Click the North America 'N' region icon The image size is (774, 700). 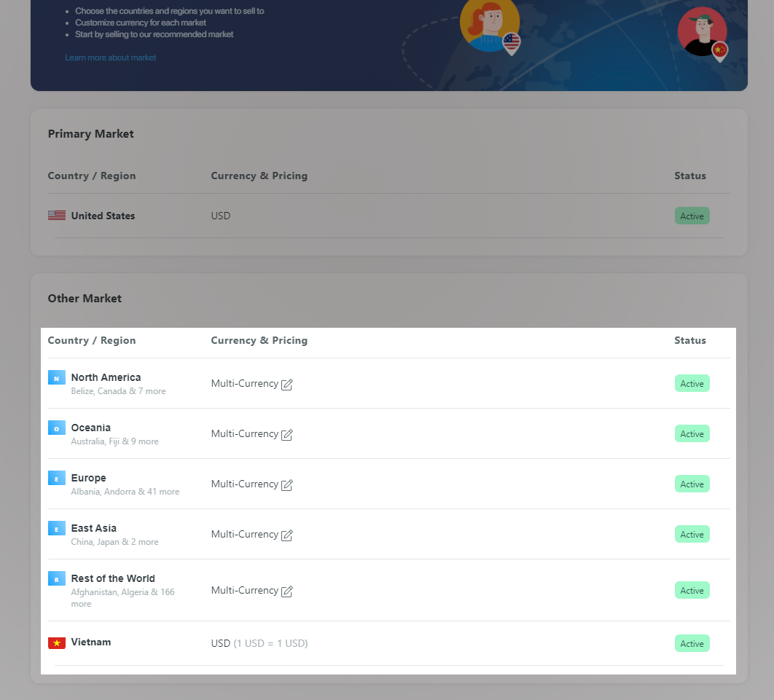pyautogui.click(x=57, y=377)
